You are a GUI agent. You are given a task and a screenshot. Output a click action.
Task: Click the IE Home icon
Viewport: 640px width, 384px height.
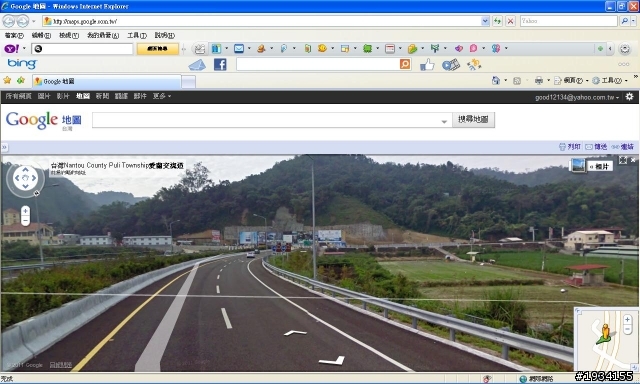point(496,80)
